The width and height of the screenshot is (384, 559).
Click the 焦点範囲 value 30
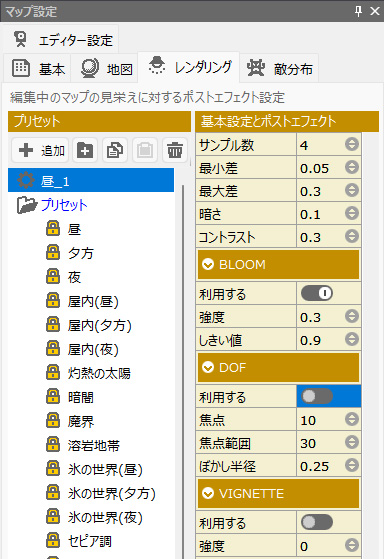coord(308,443)
